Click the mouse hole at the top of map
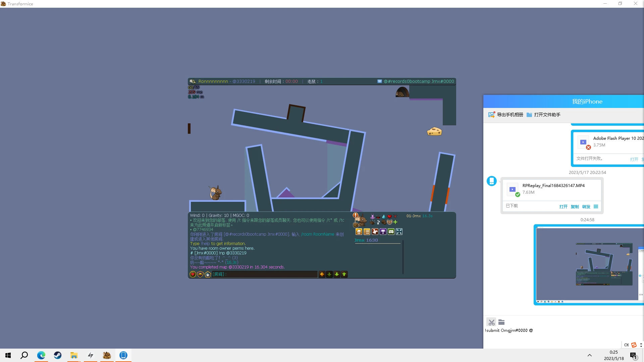Image resolution: width=644 pixels, height=362 pixels. (402, 92)
